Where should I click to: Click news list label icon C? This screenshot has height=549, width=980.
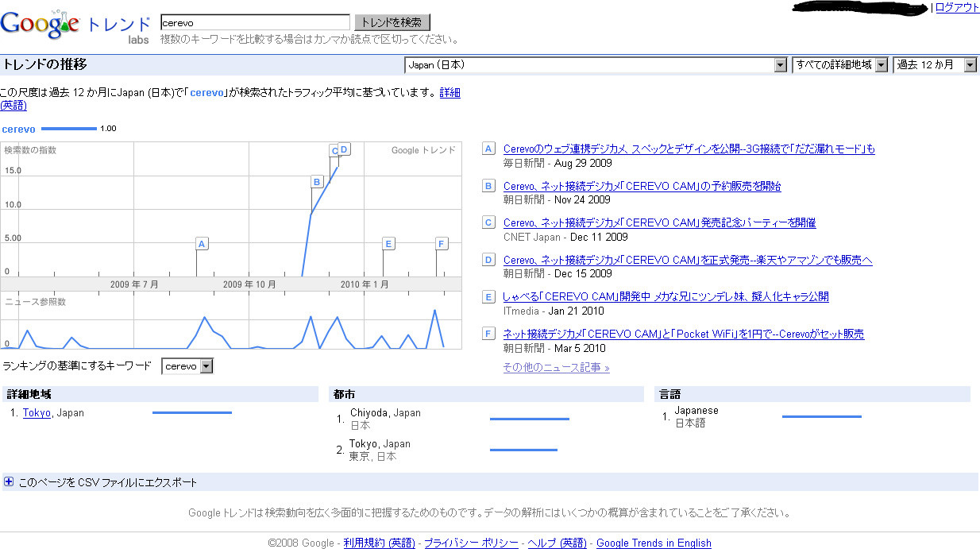[x=489, y=222]
